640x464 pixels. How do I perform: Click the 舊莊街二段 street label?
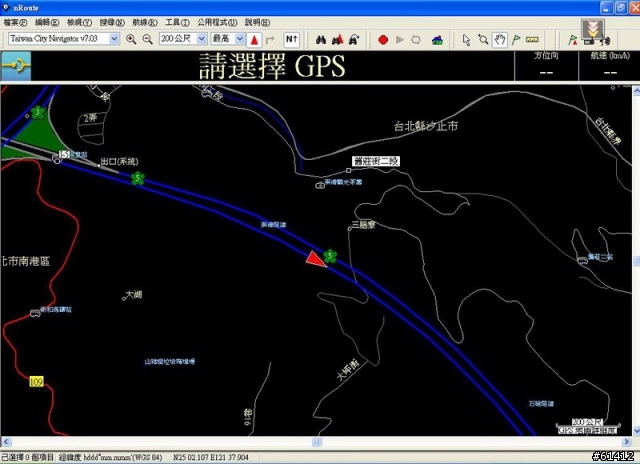(376, 161)
